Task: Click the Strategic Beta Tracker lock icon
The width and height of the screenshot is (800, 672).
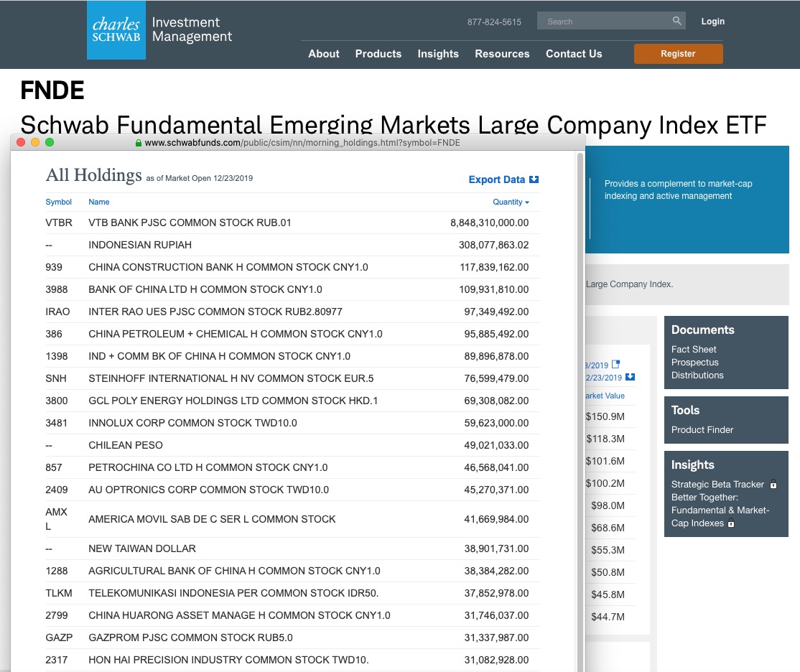Action: tap(773, 484)
